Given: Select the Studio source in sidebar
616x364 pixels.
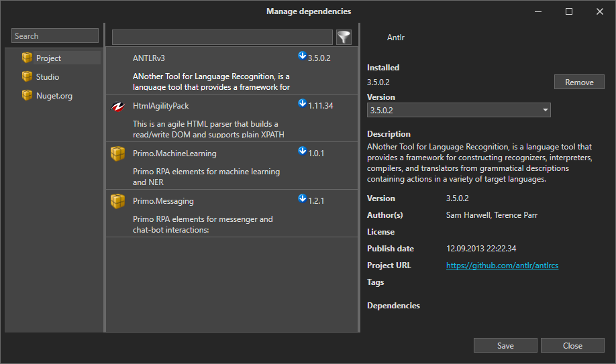Looking at the screenshot, I should (48, 77).
